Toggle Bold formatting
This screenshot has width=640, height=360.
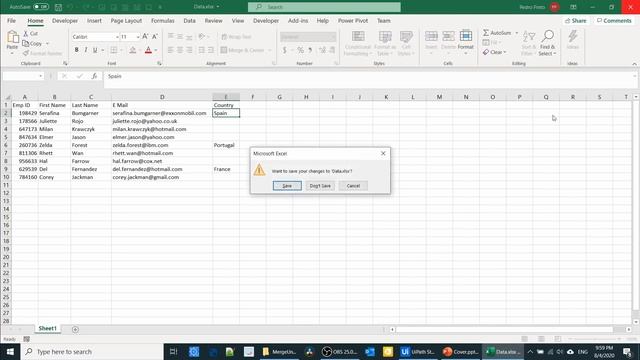tap(76, 50)
